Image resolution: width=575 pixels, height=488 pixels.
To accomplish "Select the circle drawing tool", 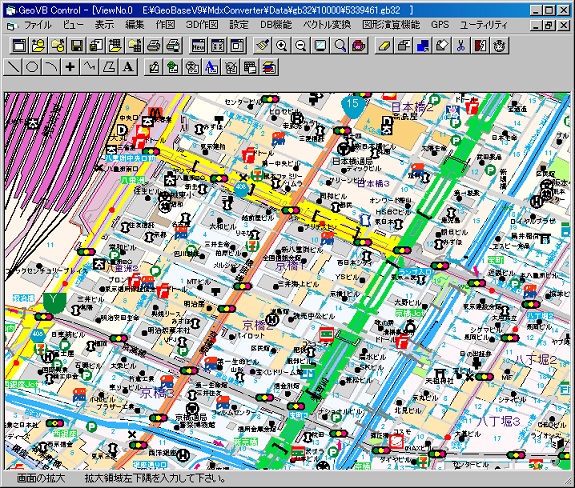I will (x=32, y=67).
